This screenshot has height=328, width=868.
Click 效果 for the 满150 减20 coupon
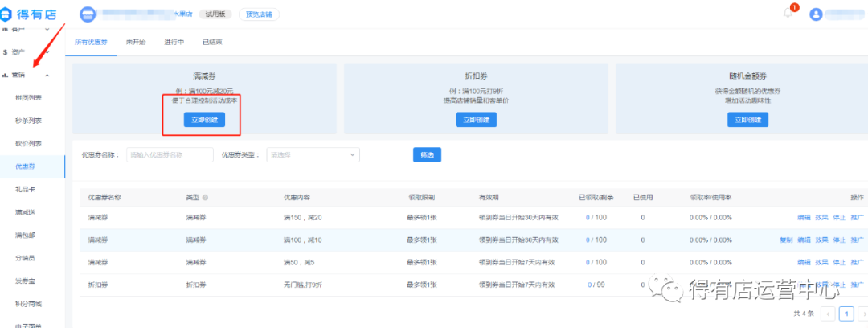(x=821, y=217)
